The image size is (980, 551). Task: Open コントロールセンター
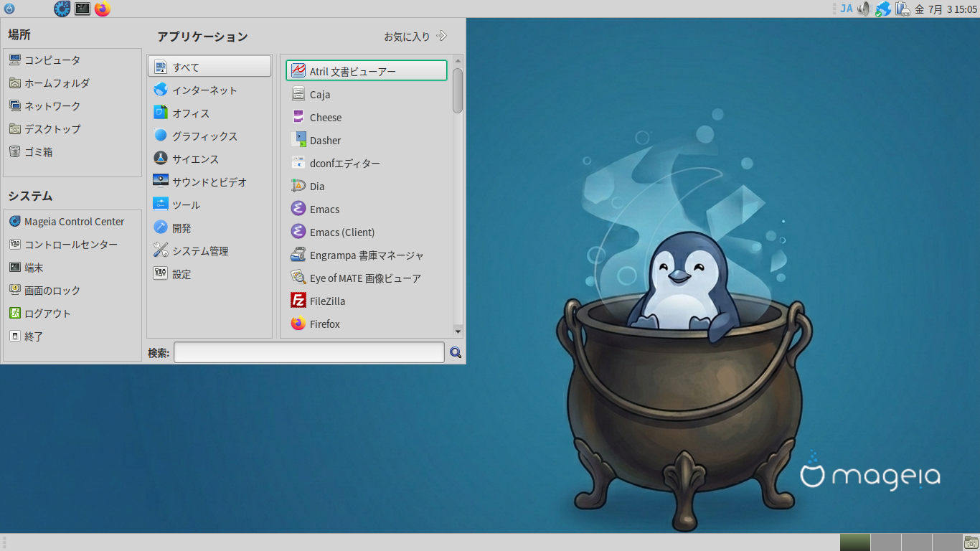72,245
